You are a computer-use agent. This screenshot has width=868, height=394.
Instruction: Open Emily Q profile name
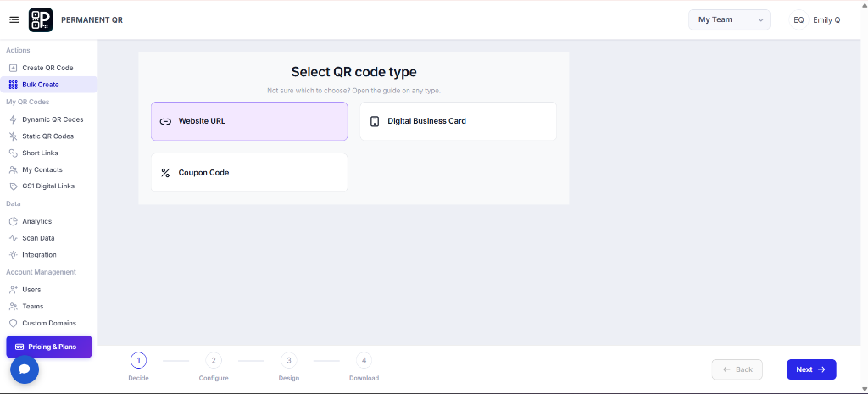[x=826, y=20]
